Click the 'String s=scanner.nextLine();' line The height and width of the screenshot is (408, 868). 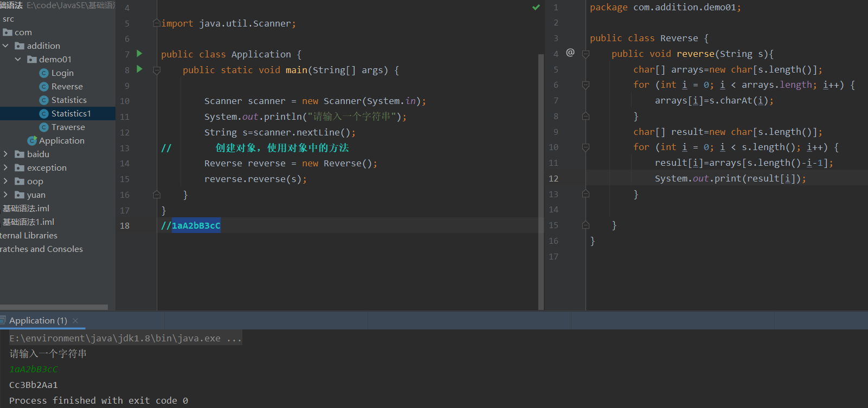pyautogui.click(x=280, y=133)
